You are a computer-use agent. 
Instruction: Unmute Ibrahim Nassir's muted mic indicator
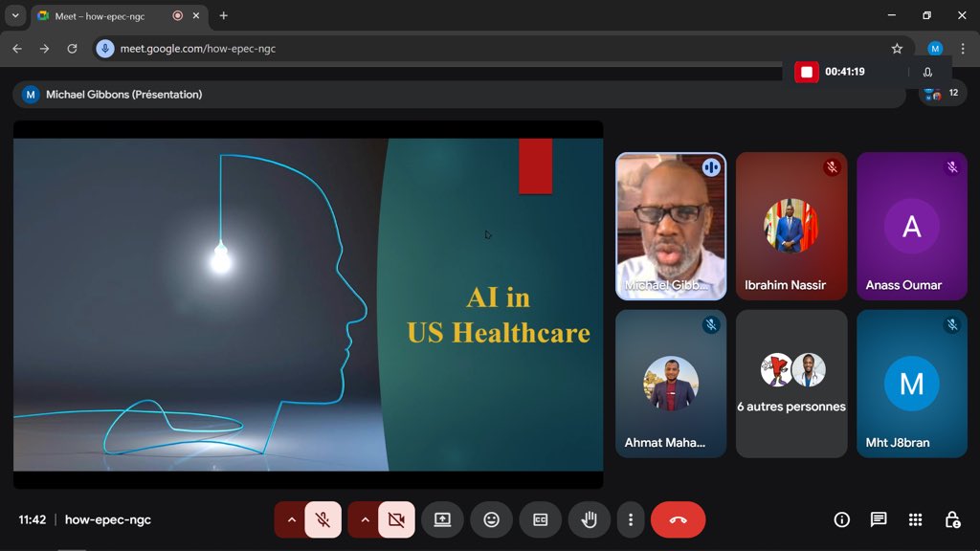[832, 166]
